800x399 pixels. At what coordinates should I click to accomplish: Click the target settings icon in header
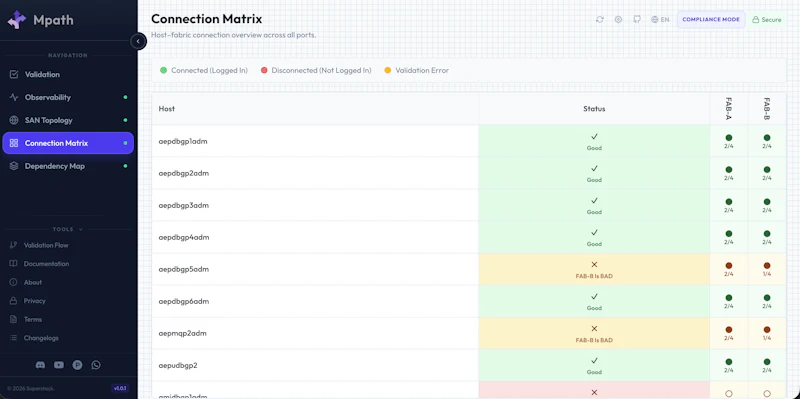[x=618, y=19]
